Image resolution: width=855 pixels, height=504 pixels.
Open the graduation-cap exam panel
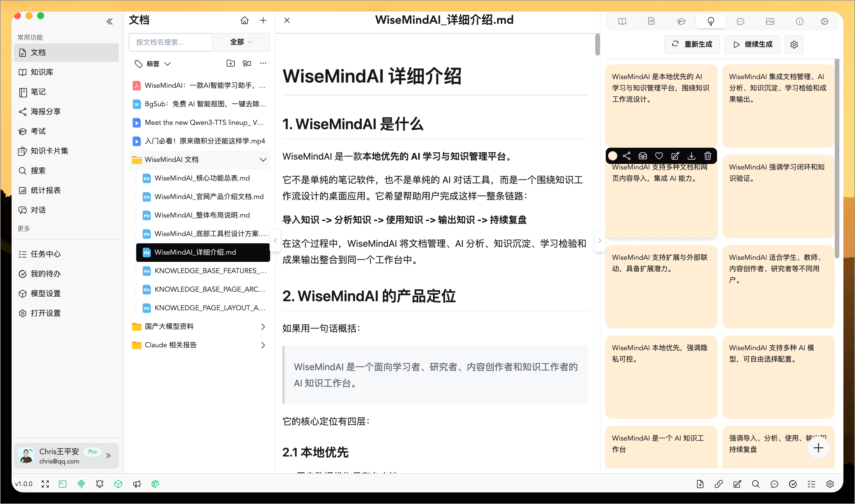(681, 21)
